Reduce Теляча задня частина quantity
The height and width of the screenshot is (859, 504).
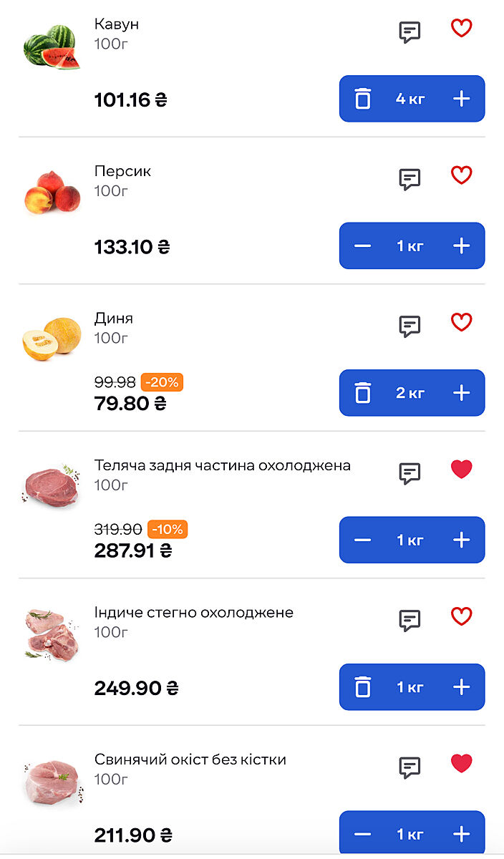363,540
